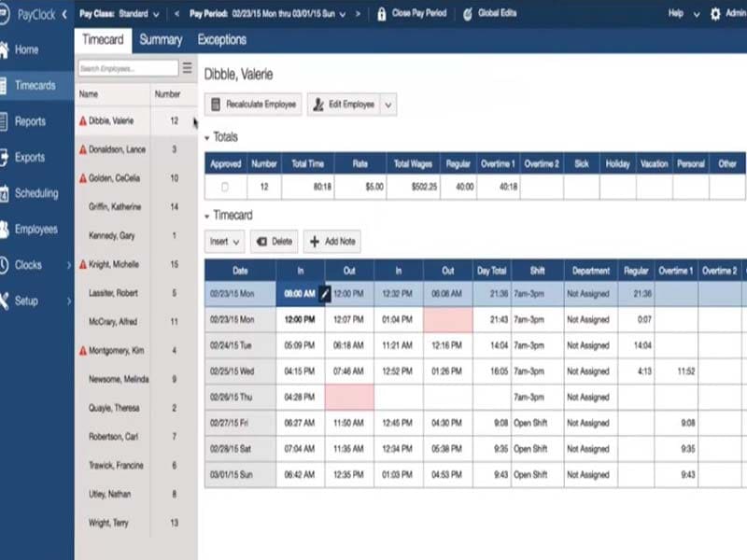This screenshot has height=560, width=747.
Task: Click the list menu icon beside the employee search
Action: coord(188,67)
